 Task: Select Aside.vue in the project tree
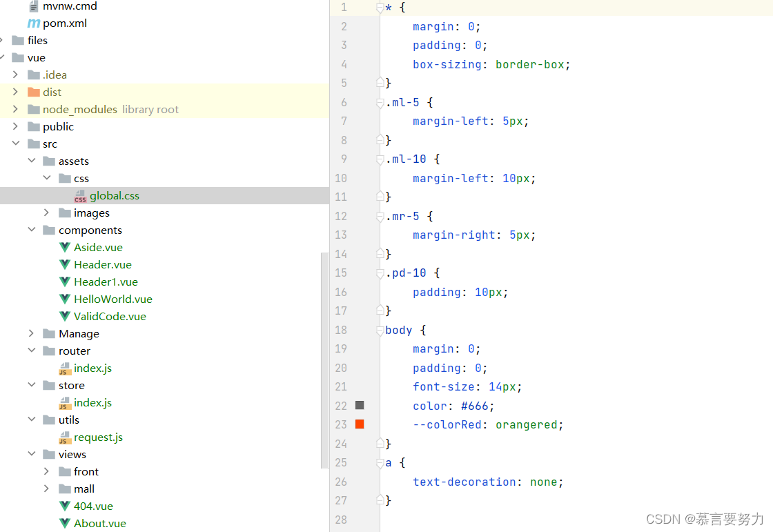(x=98, y=248)
